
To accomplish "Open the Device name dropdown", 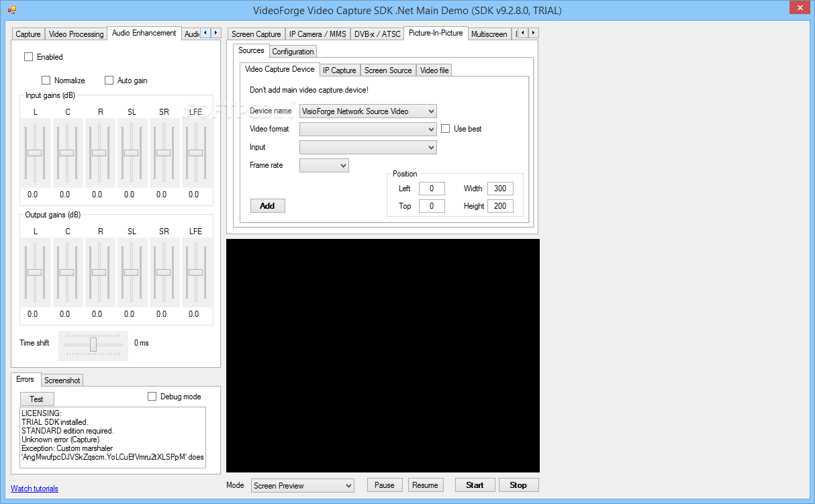I will click(368, 111).
